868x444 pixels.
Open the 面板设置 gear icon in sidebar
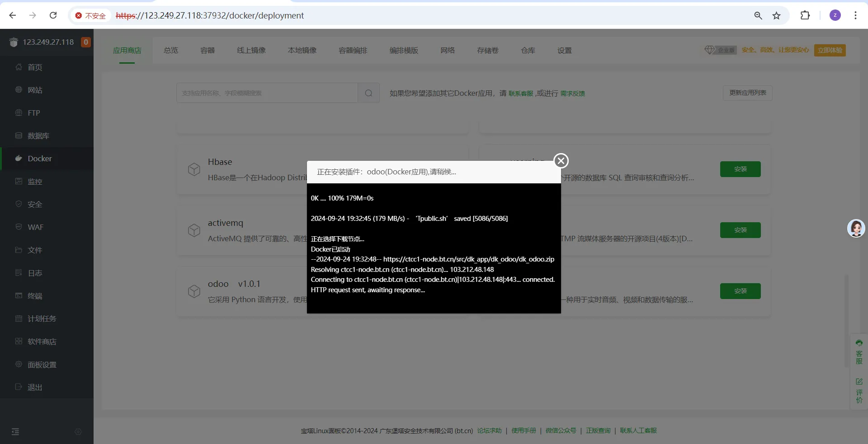click(19, 364)
